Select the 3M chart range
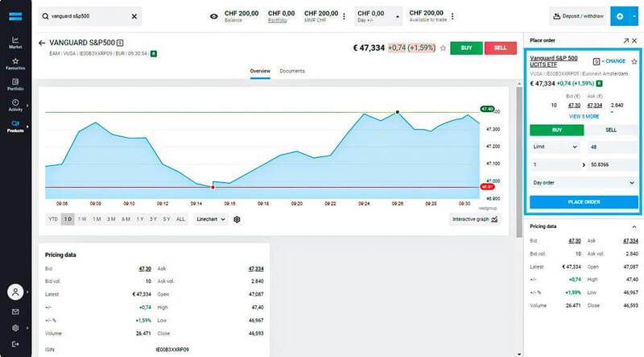Image resolution: width=644 pixels, height=357 pixels. point(111,219)
